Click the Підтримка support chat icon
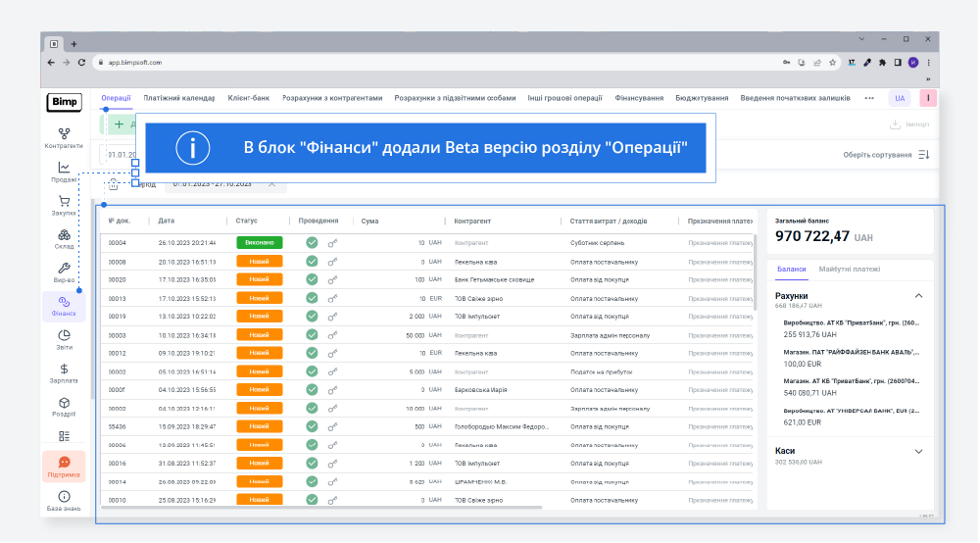Image resolution: width=980 pixels, height=543 pixels. pos(64,467)
